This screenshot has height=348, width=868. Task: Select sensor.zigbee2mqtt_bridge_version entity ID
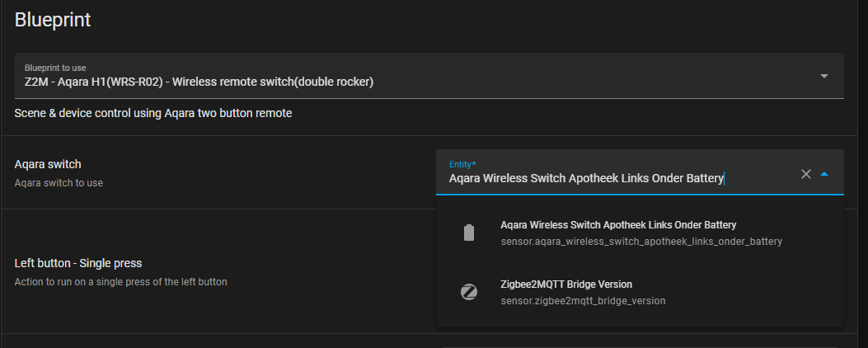583,301
